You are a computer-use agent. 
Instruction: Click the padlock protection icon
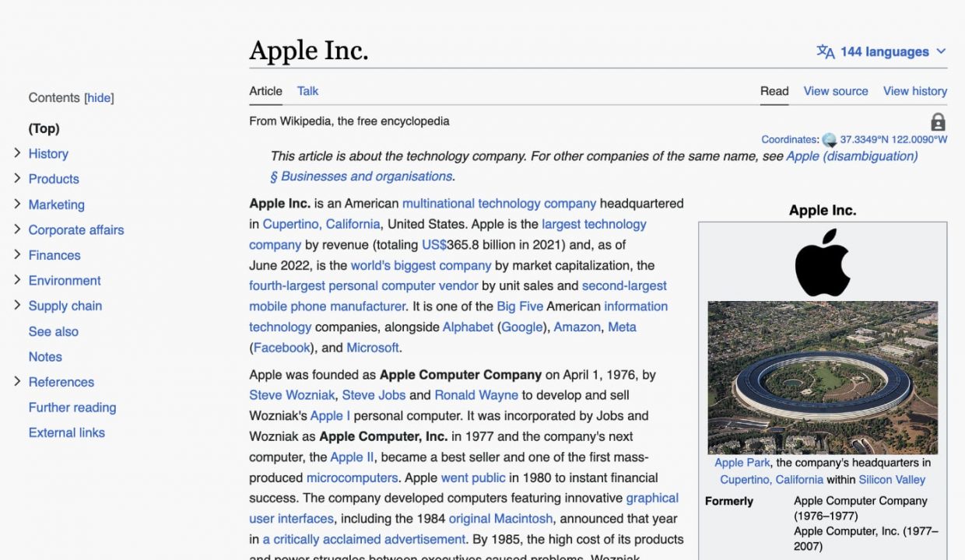938,122
